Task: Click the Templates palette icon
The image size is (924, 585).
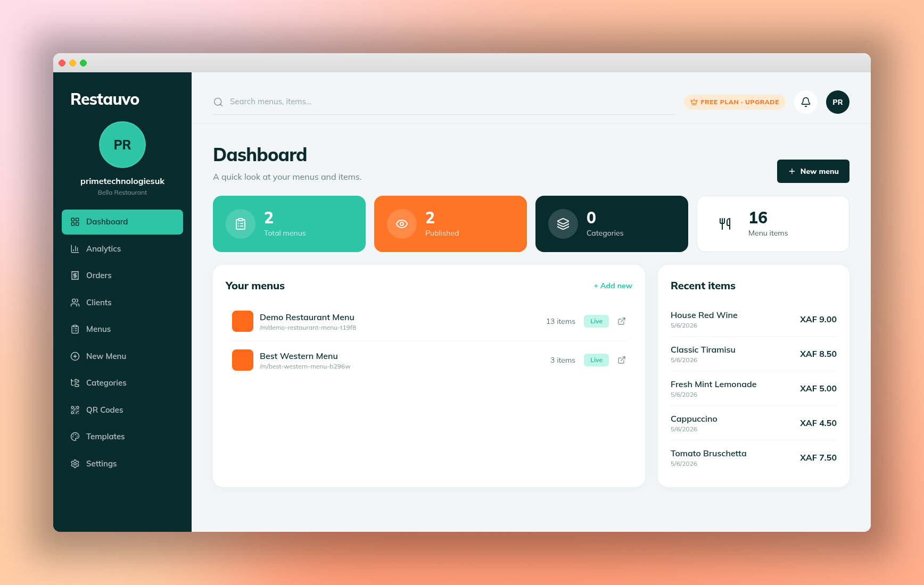Action: 75,437
